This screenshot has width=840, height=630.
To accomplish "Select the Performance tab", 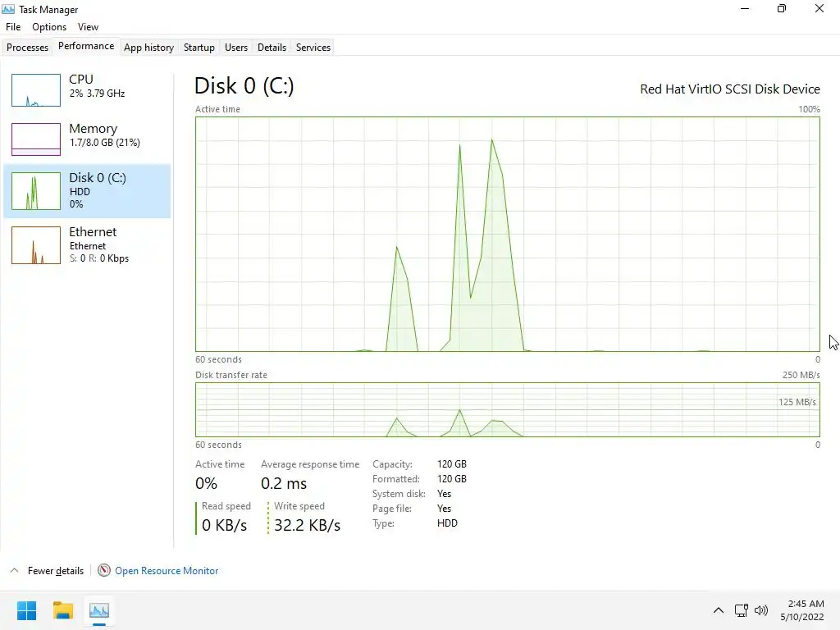I will click(x=85, y=46).
